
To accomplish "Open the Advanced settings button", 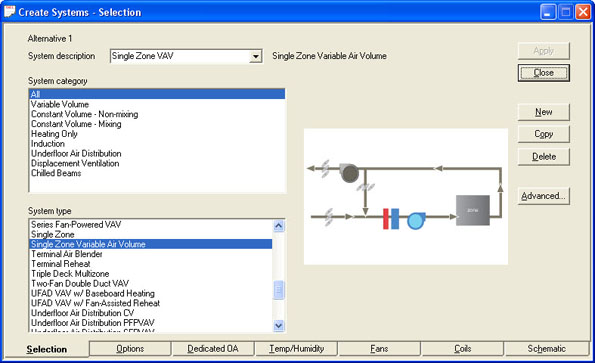I will (x=543, y=196).
